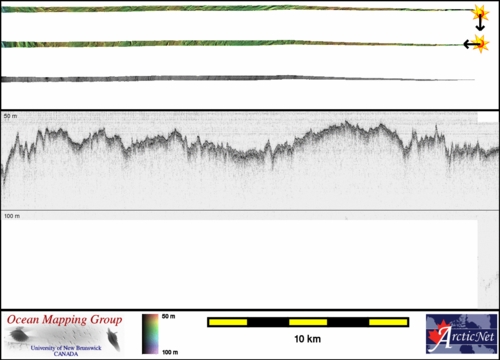The height and width of the screenshot is (360, 500).
Task: Click the topmost colored bathymetry swath strip
Action: pyautogui.click(x=237, y=9)
